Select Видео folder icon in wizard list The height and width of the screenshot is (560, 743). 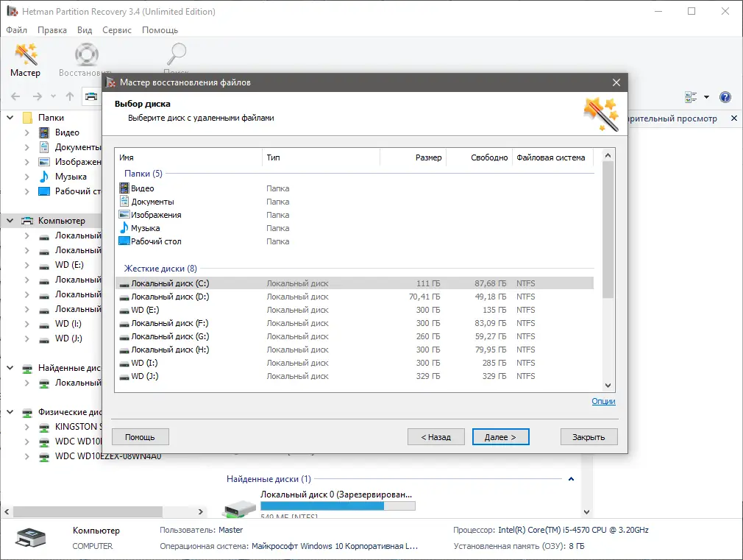point(124,188)
